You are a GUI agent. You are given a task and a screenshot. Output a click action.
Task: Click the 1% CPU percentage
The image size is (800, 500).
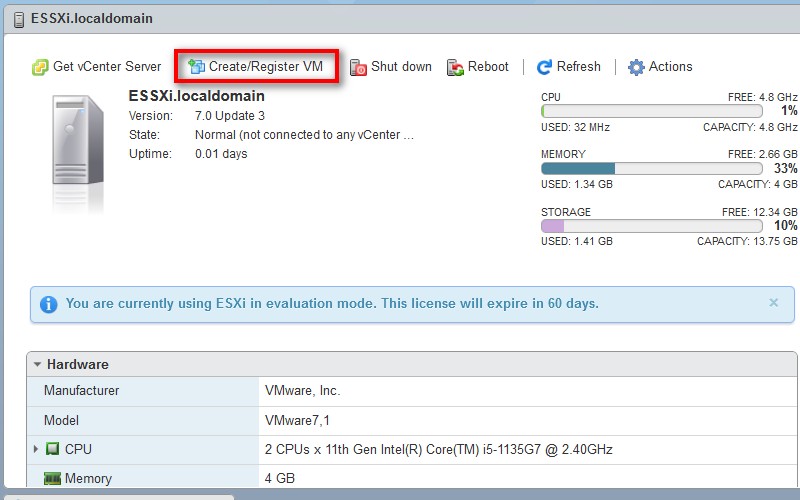point(789,111)
